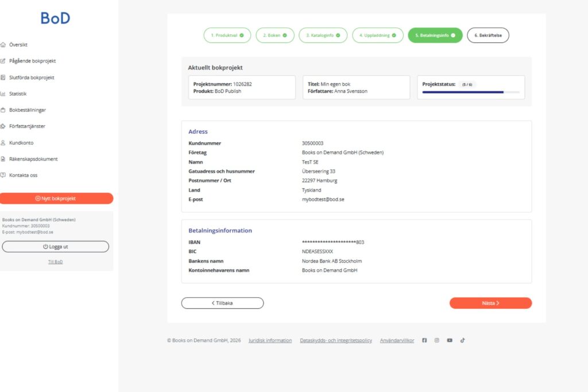Select active step 5. Betalningsinfo

click(435, 35)
